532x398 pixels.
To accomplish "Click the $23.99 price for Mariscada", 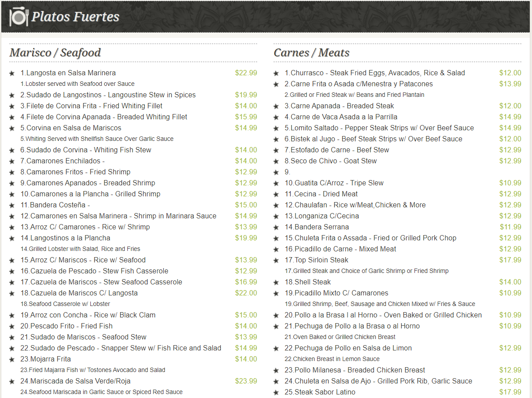I will click(246, 381).
